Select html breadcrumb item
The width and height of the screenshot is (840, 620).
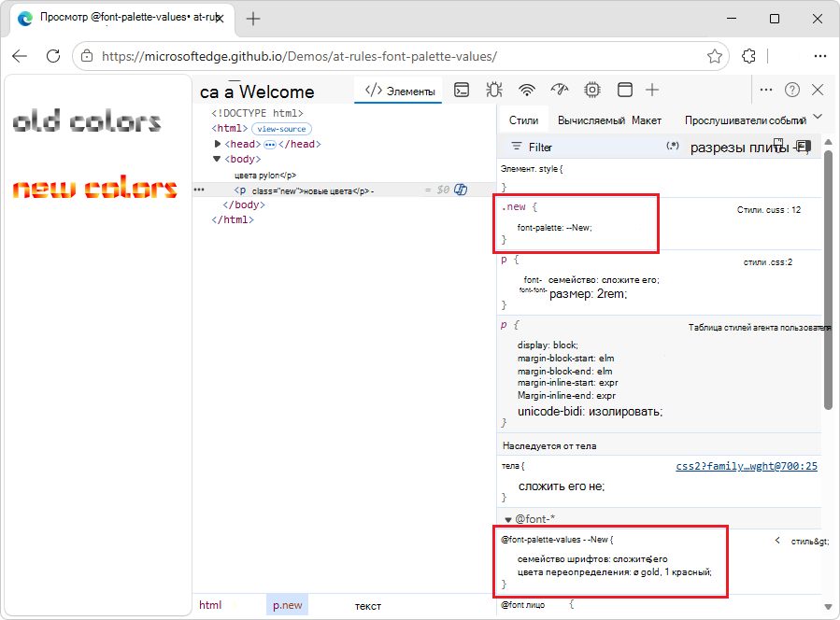click(210, 605)
